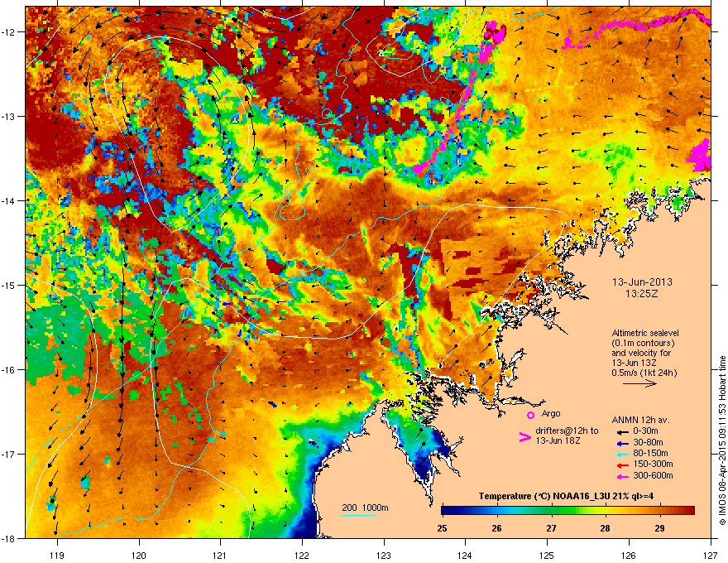Click the 'drifters@12h to' legend label

567,431
